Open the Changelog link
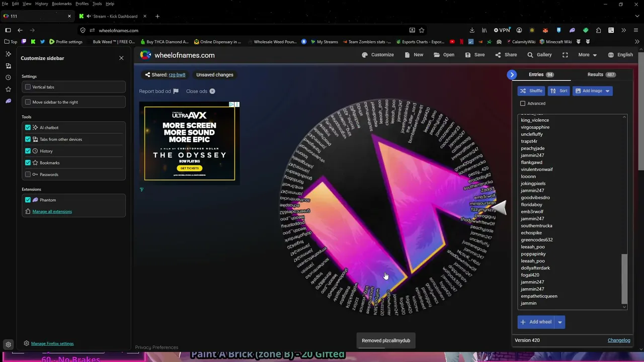 tap(619, 340)
